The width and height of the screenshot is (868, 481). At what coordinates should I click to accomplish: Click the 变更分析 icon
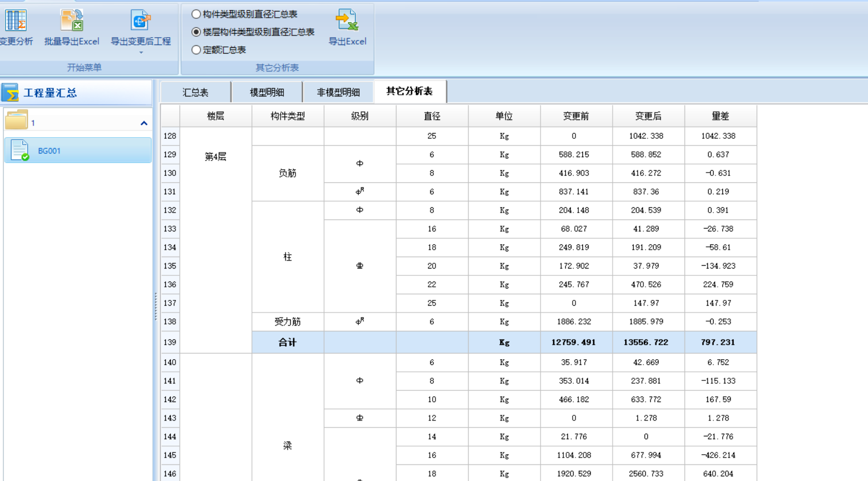click(15, 21)
